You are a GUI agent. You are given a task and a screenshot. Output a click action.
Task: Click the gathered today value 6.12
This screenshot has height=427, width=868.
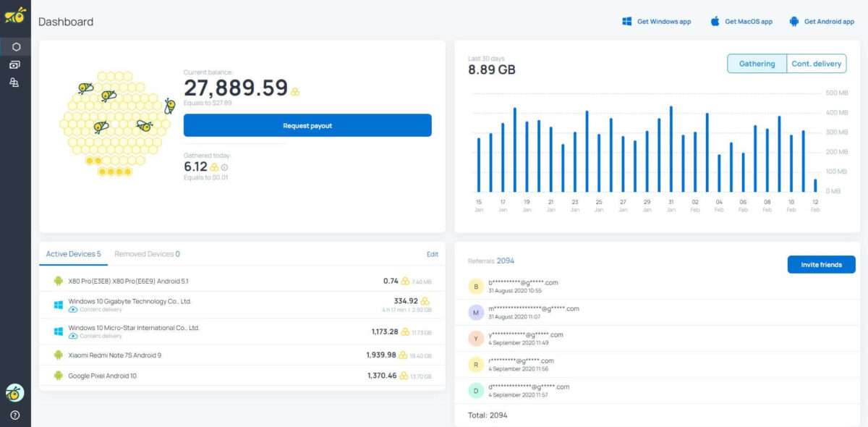(x=195, y=167)
